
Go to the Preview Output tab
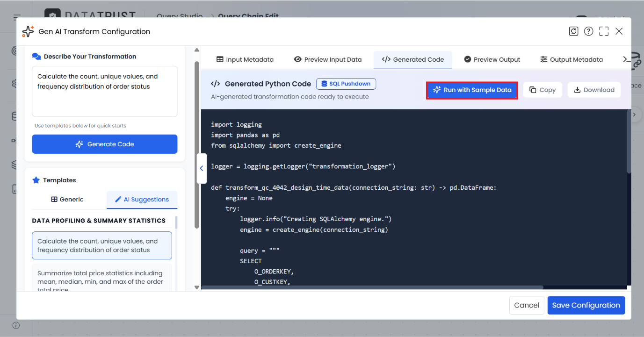point(492,59)
